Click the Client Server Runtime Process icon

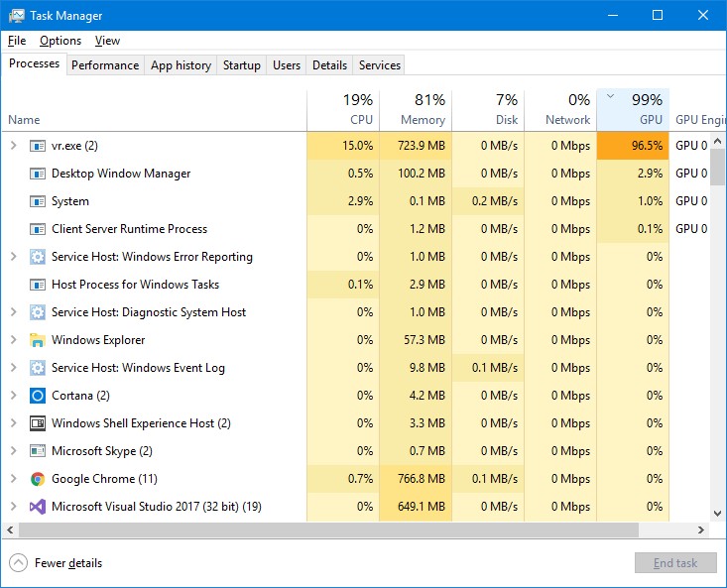click(38, 229)
